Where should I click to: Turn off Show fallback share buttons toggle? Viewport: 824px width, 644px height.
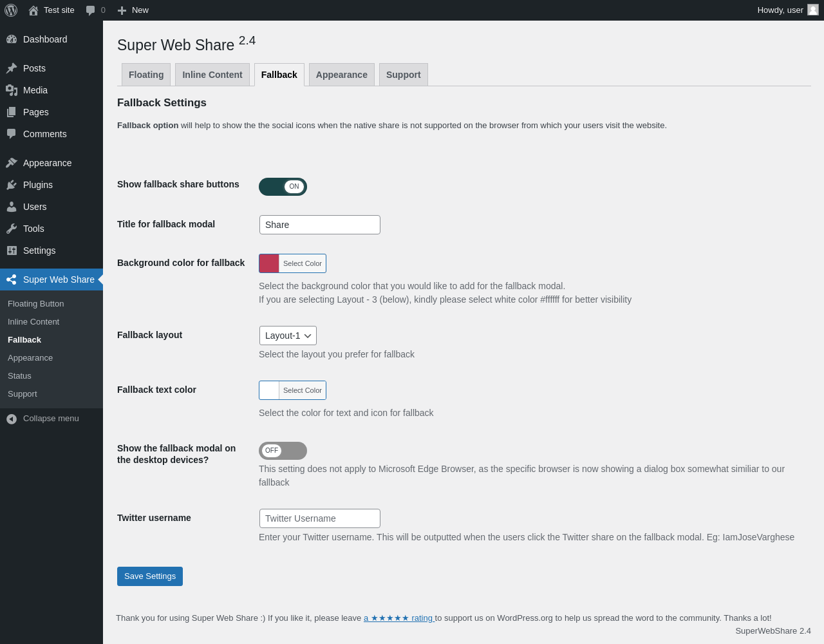(283, 187)
